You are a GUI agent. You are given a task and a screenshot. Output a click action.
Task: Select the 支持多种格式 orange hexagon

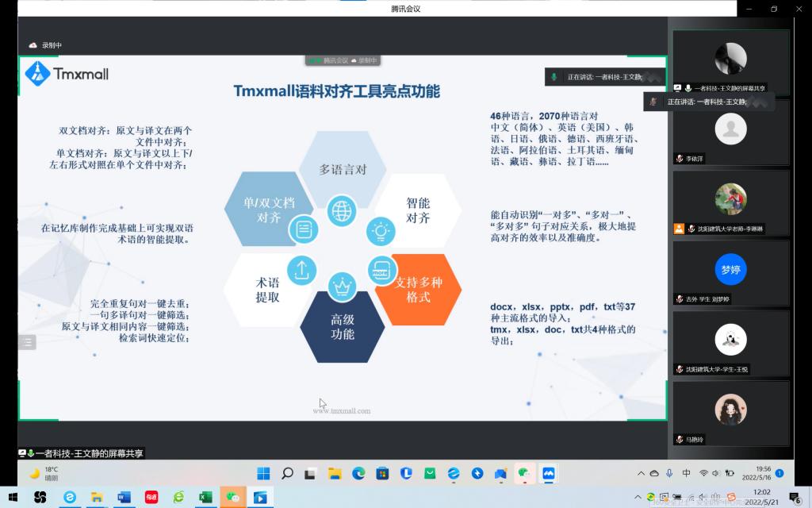click(x=419, y=290)
